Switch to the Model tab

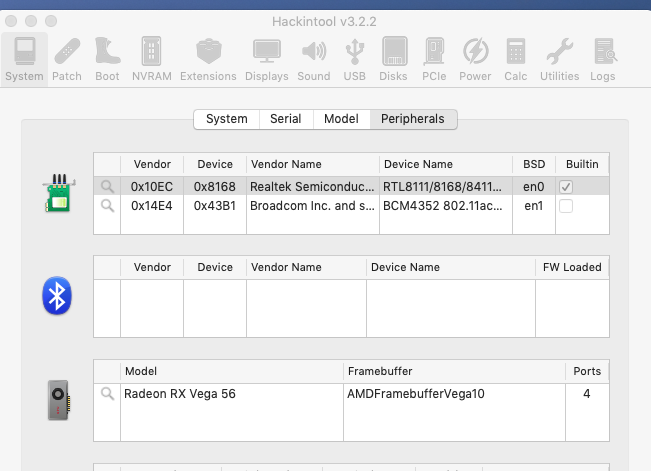tap(341, 119)
